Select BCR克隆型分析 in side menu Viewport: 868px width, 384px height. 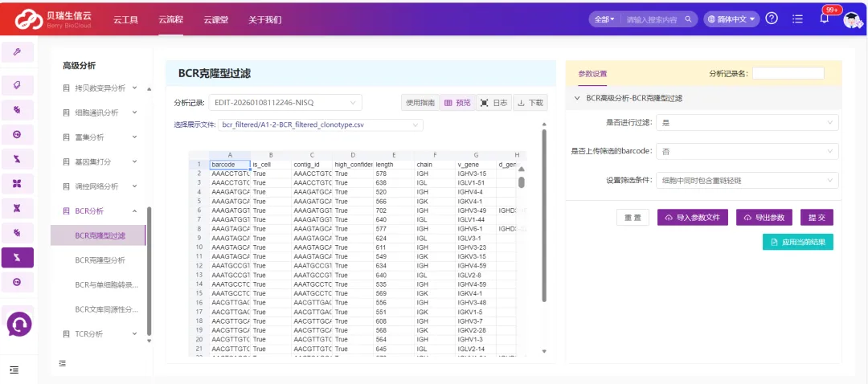[100, 260]
